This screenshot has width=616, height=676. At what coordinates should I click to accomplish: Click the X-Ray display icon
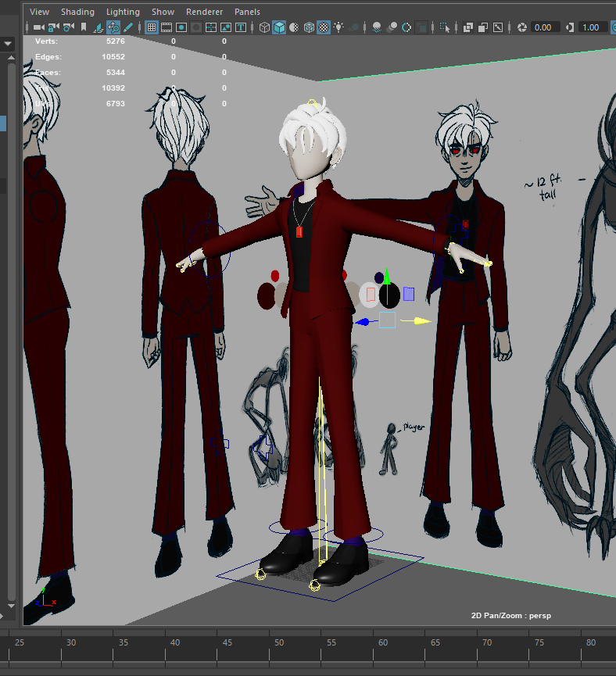(468, 27)
